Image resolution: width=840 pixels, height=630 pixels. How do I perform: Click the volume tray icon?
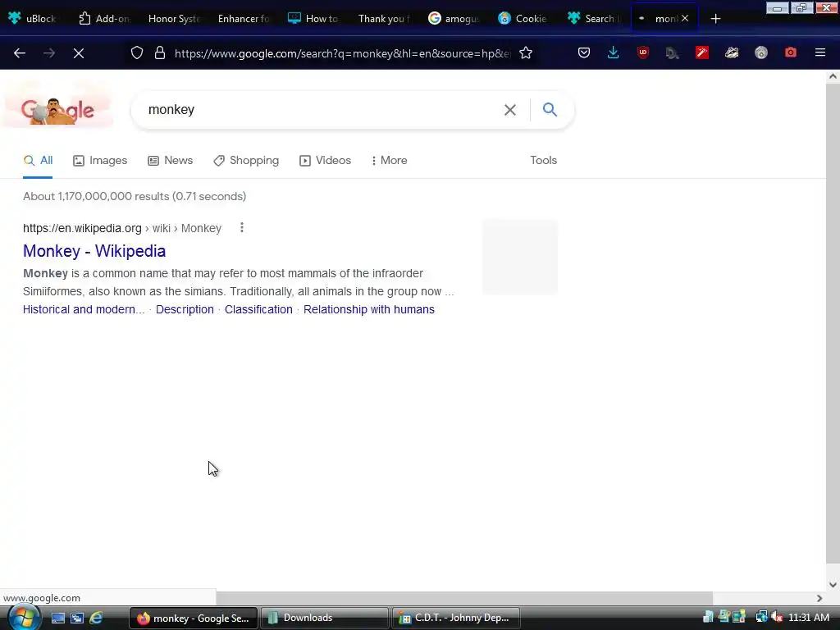click(777, 618)
